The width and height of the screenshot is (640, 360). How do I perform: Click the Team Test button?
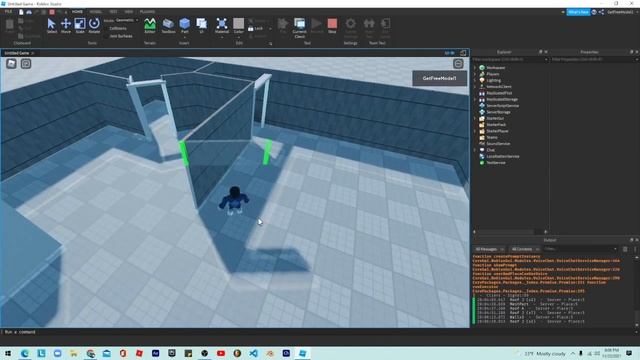point(369,27)
